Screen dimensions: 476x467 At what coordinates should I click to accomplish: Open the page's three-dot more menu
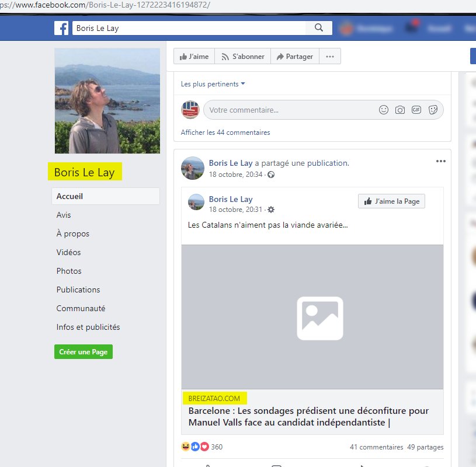(x=330, y=57)
